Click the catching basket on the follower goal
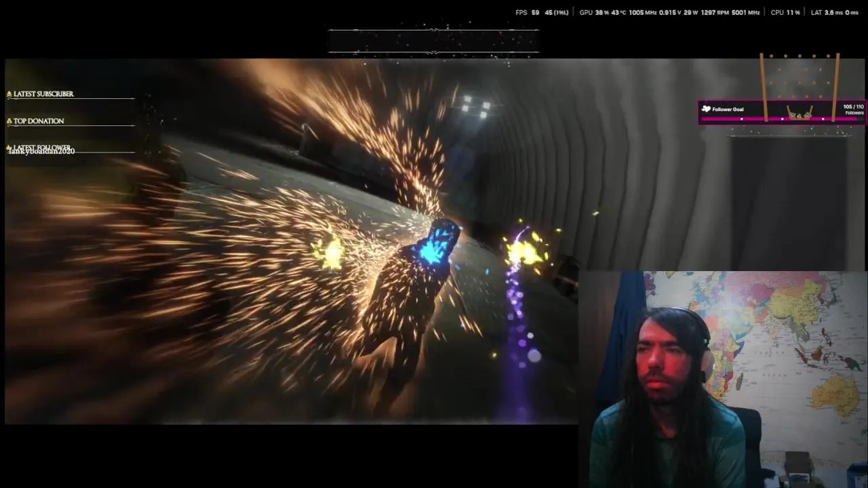The height and width of the screenshot is (488, 868). pyautogui.click(x=800, y=115)
